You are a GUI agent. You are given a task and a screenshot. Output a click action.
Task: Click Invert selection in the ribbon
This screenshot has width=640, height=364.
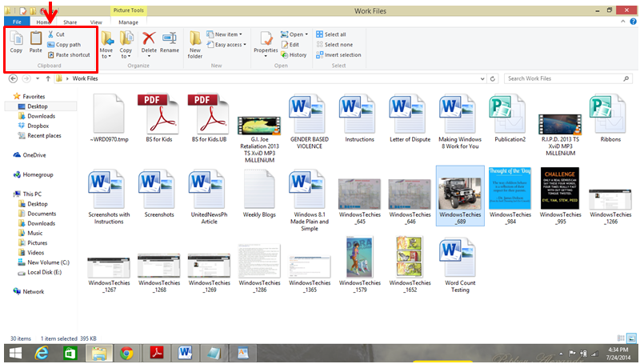(x=338, y=55)
